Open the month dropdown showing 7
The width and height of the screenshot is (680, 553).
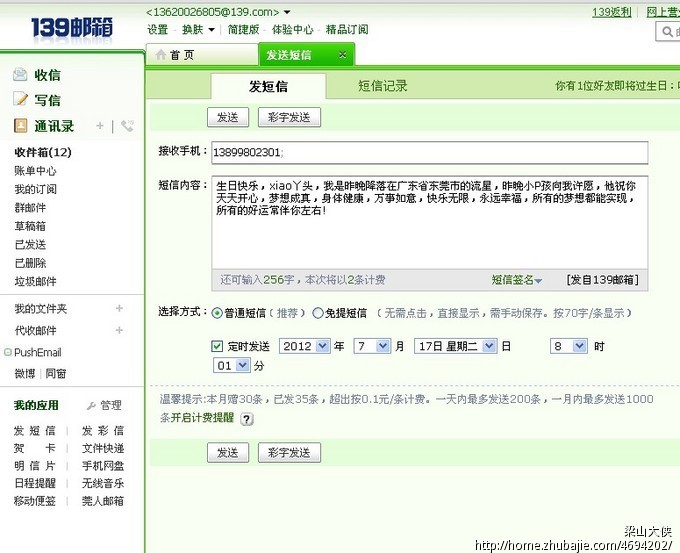pyautogui.click(x=372, y=346)
